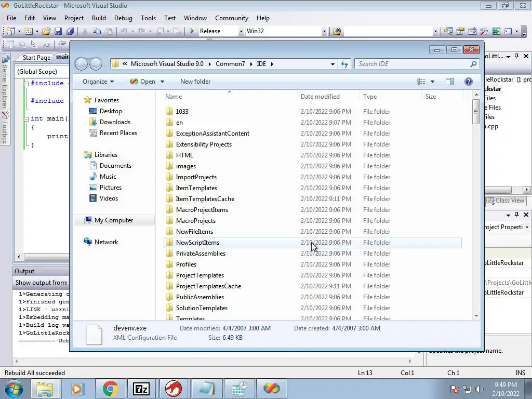Open the Toolbox via the toolbar icon
This screenshot has width=532, height=399.
click(484, 31)
